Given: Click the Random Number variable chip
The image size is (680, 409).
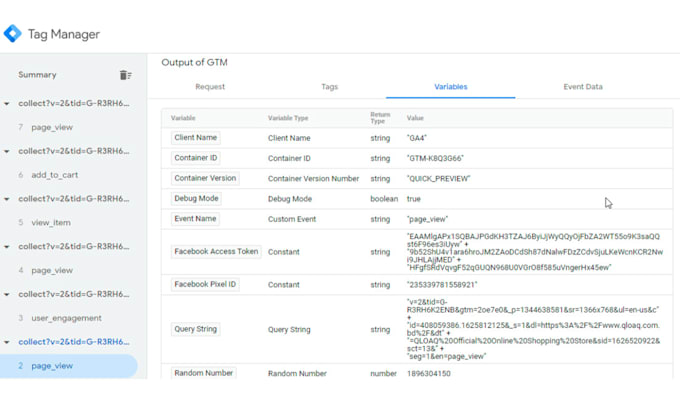Looking at the screenshot, I should 203,373.
